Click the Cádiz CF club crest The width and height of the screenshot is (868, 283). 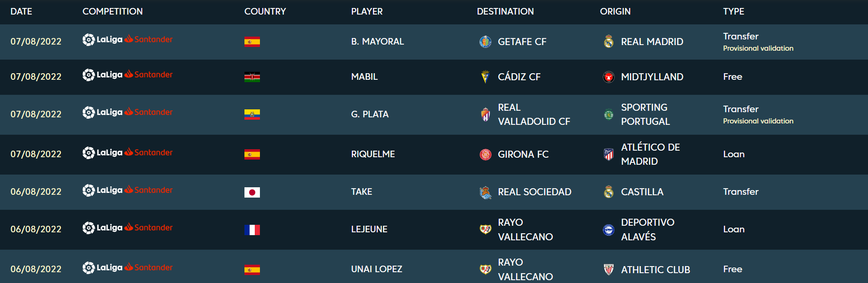pos(485,77)
